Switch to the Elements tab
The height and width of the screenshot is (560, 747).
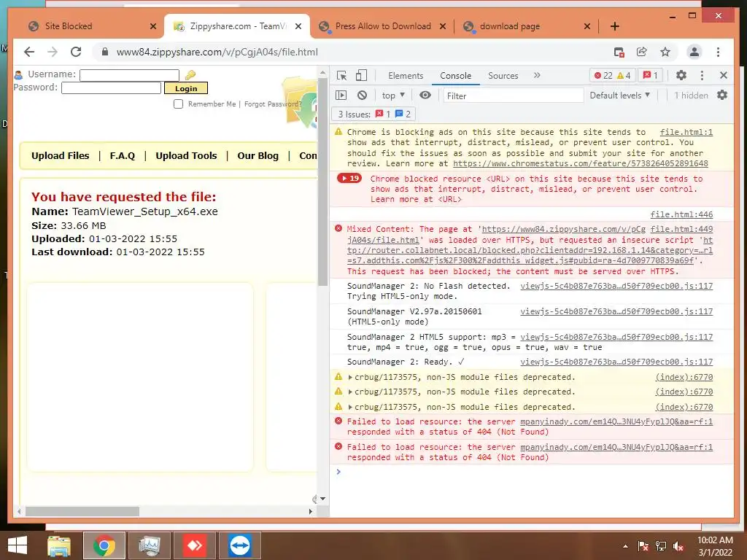406,76
